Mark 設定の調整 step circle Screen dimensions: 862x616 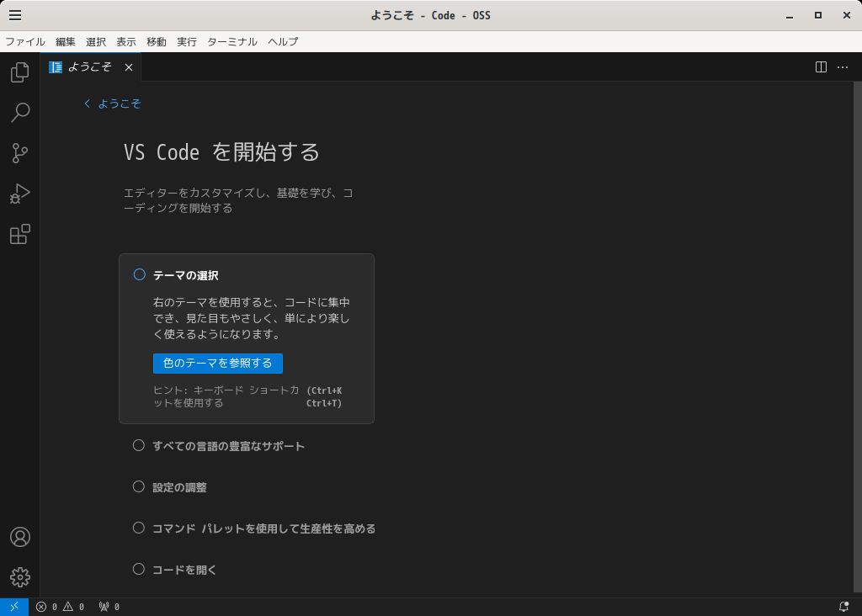click(139, 486)
